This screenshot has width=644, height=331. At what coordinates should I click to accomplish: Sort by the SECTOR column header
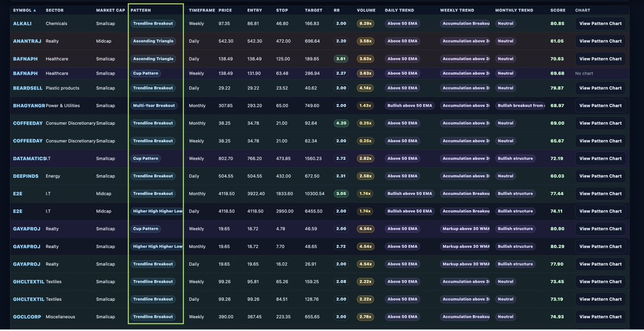(x=55, y=10)
